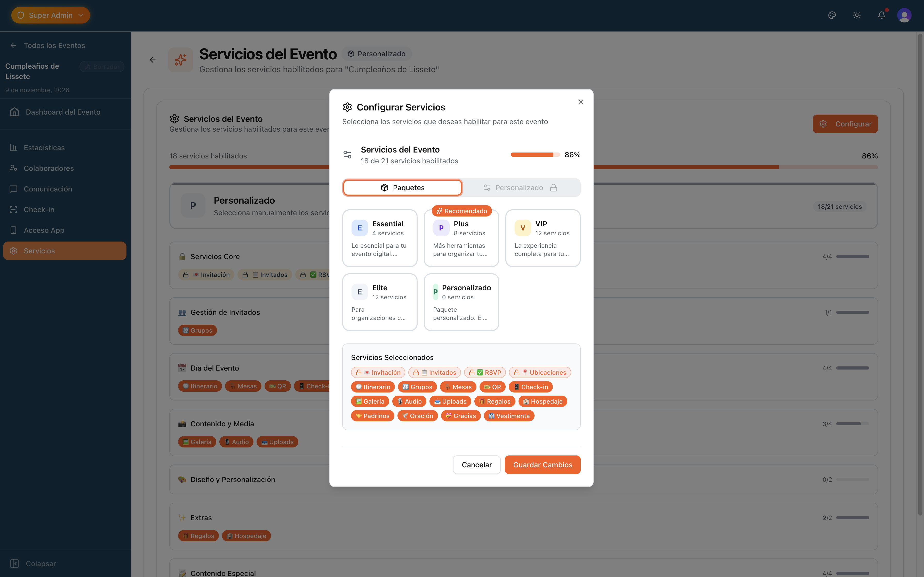Close the Configurar Servicios dialog
Viewport: 924px width, 577px height.
[580, 102]
